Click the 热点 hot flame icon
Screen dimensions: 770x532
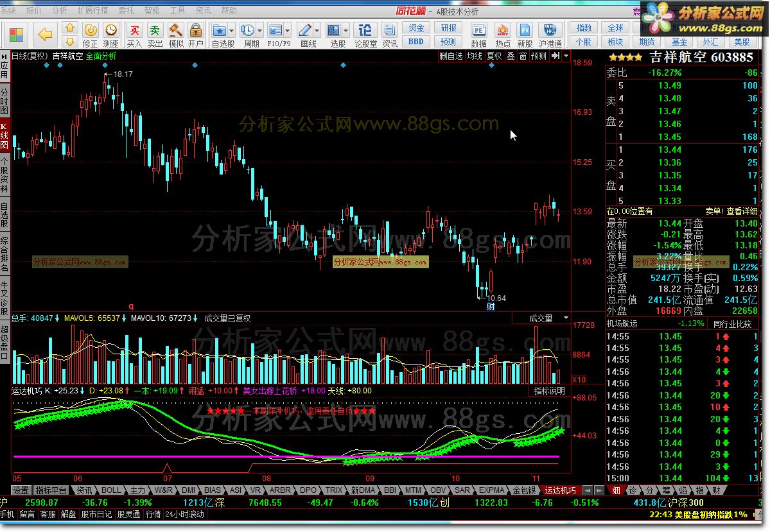click(502, 35)
